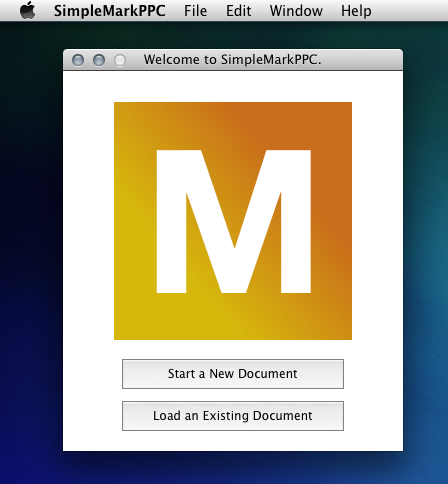Click empty menu bar space after Help
Viewport: 448px width, 484px height.
point(410,11)
